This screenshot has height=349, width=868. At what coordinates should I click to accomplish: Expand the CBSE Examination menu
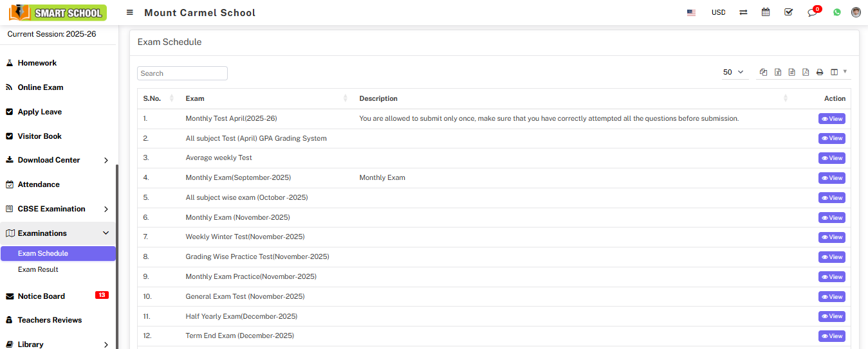(x=58, y=209)
